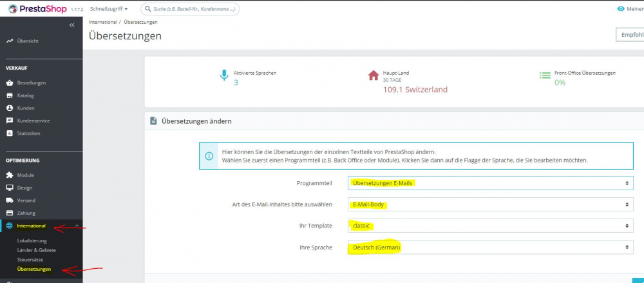This screenshot has height=283, width=644.
Task: Open Schnellzugriff quick access menu
Action: (x=109, y=8)
